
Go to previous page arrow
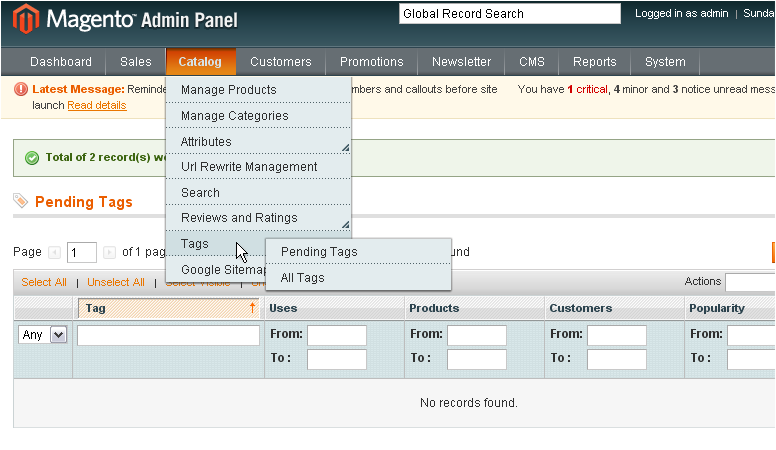point(54,252)
